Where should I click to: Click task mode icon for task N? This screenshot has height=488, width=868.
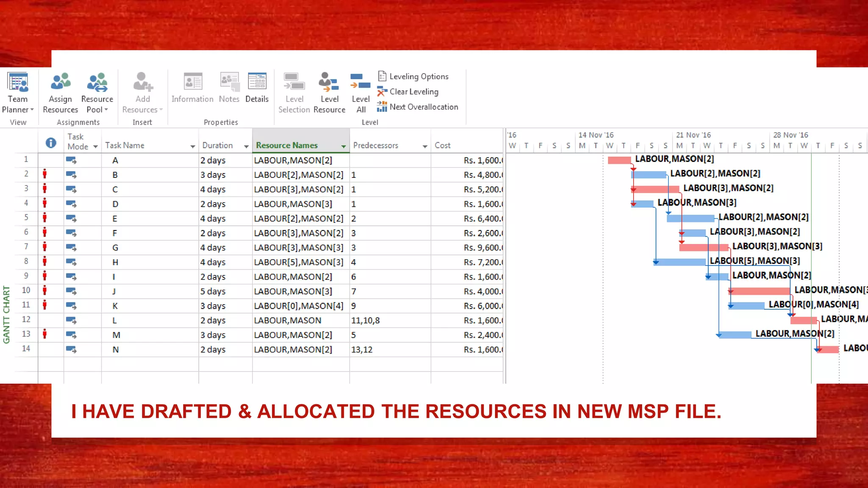tap(71, 349)
